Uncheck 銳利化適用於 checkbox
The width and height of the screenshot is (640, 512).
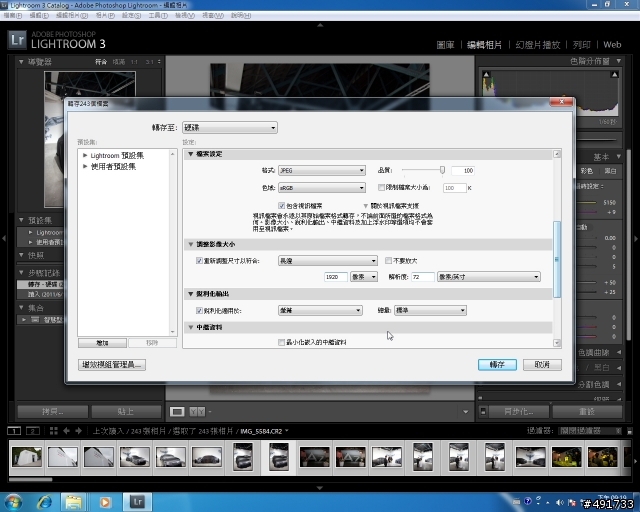point(199,310)
